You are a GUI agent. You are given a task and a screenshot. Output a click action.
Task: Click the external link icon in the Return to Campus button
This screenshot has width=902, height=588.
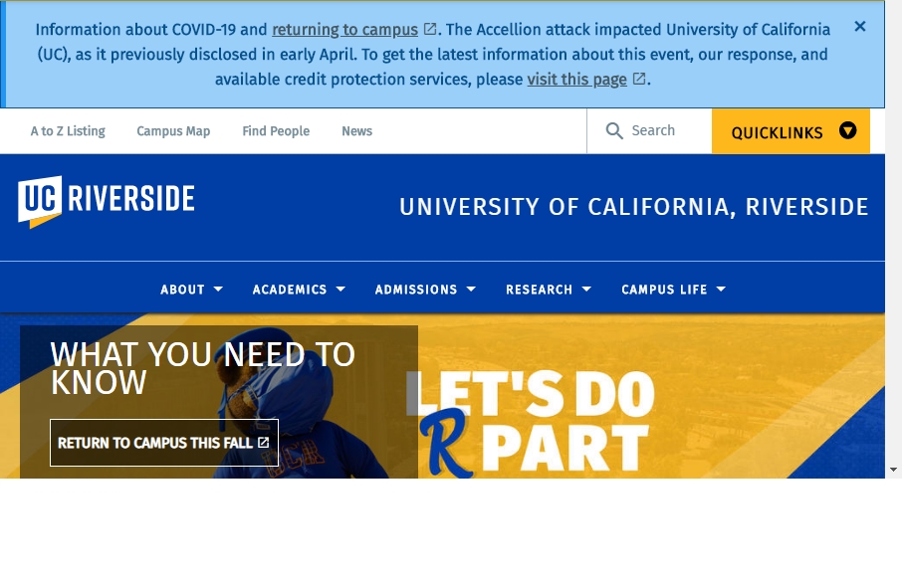click(x=264, y=443)
